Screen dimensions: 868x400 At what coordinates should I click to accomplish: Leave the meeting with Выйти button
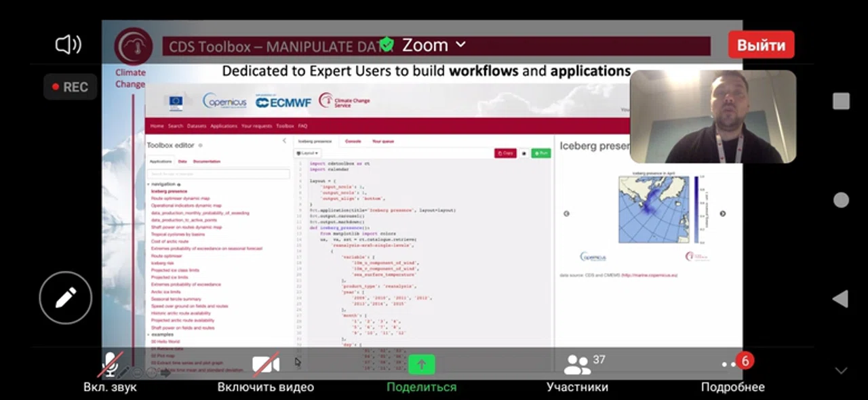(761, 45)
